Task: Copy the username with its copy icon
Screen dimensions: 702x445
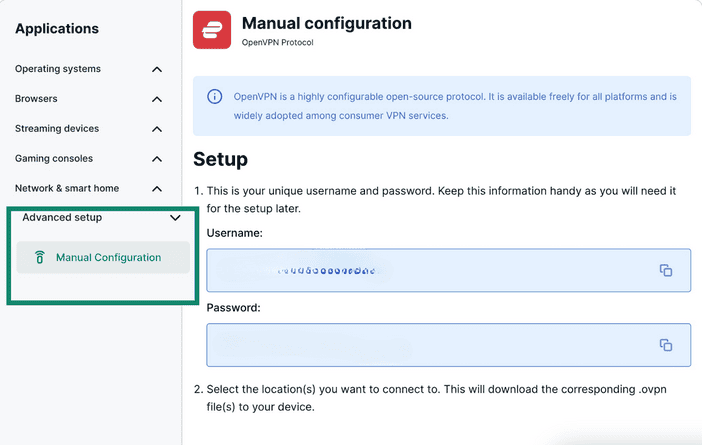Action: click(x=666, y=270)
